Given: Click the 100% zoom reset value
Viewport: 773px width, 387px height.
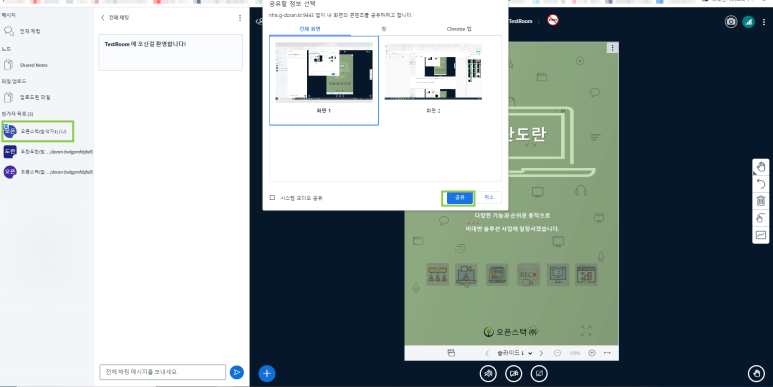Looking at the screenshot, I should tap(575, 353).
